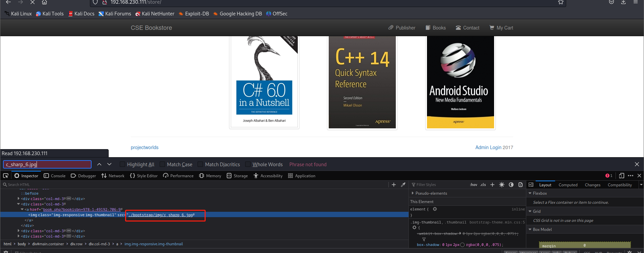644x253 pixels.
Task: Expand the last col-md-3 div node
Action: tap(18, 236)
